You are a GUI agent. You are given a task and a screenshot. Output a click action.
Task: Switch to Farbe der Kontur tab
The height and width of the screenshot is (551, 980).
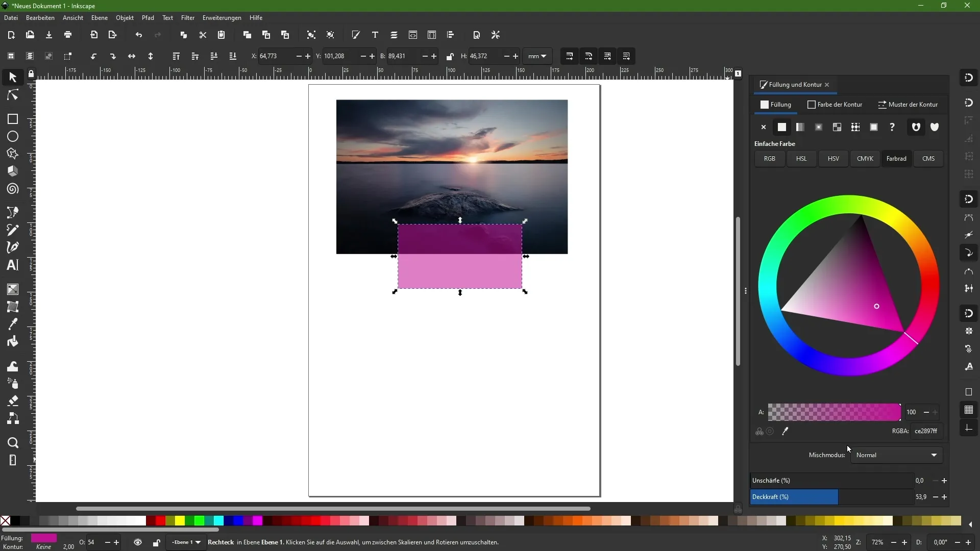click(x=835, y=105)
